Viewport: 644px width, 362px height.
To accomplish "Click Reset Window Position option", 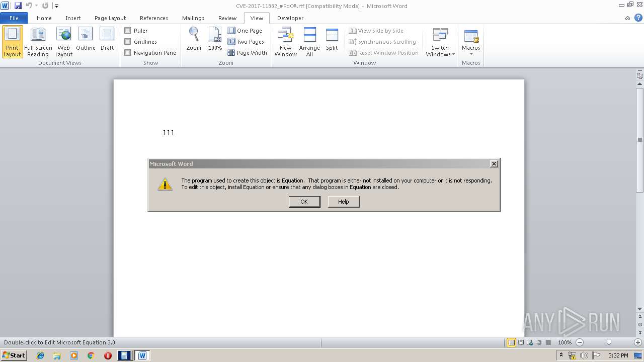I will coord(383,53).
